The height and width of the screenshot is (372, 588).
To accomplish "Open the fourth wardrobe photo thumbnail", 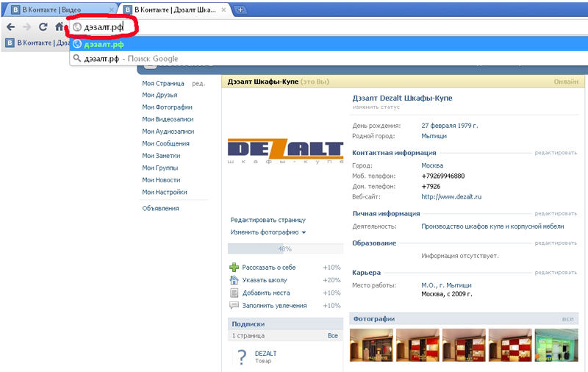I will point(510,345).
